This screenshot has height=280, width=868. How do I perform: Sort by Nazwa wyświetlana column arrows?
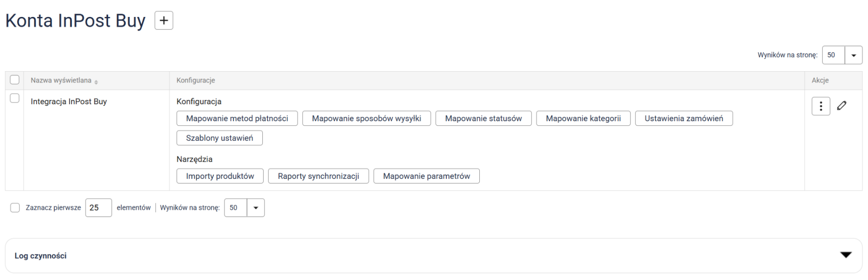pyautogui.click(x=96, y=82)
